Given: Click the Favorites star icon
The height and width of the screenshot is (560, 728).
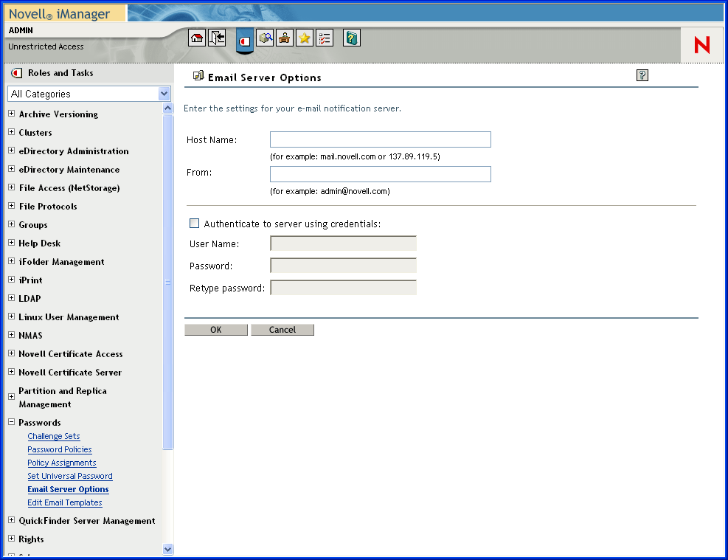Looking at the screenshot, I should pos(304,37).
